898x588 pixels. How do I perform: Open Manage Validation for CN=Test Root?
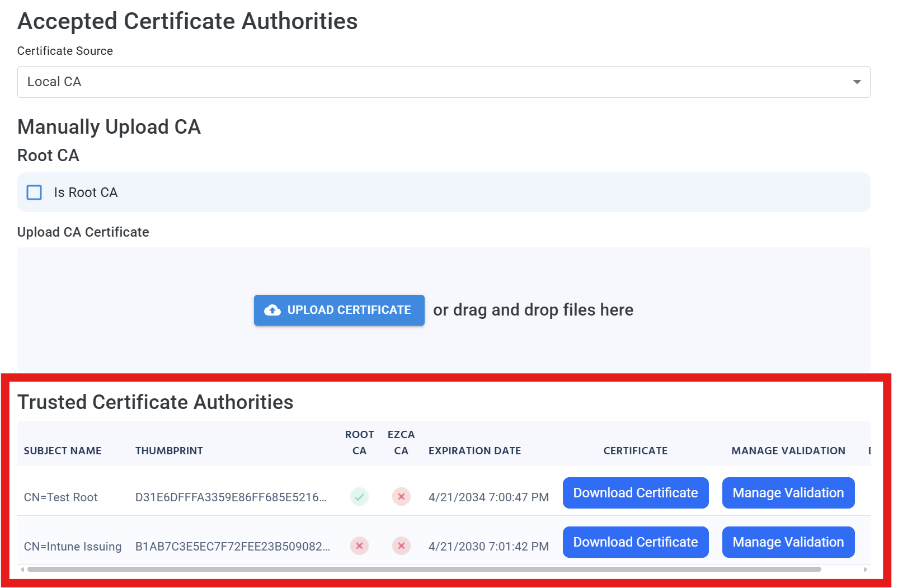pyautogui.click(x=788, y=493)
